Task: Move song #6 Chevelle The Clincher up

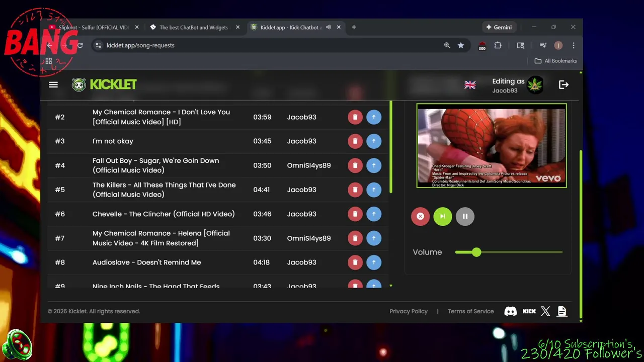Action: pos(374,214)
